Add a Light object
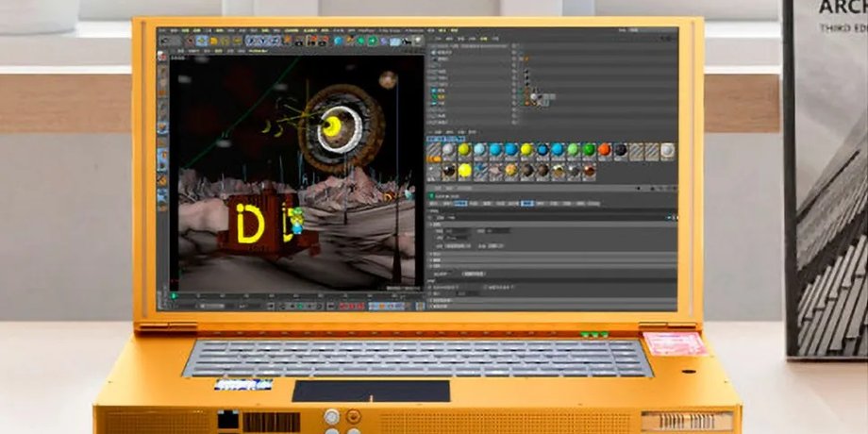 [x=418, y=41]
